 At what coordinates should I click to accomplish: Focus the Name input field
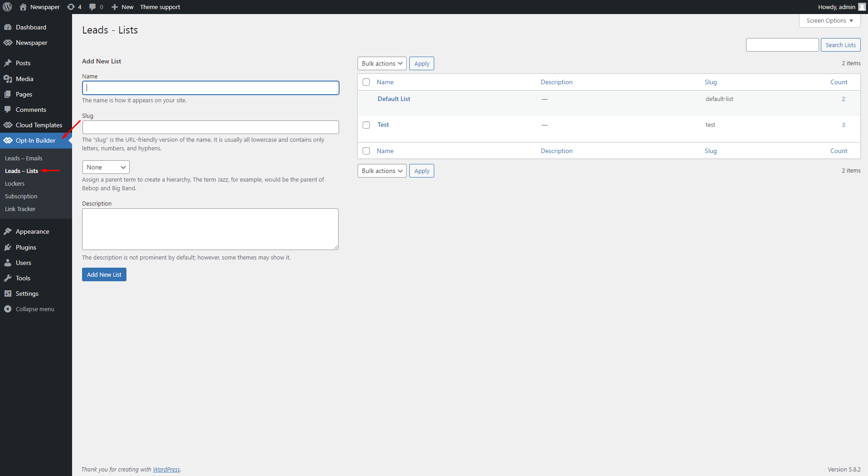coord(210,88)
